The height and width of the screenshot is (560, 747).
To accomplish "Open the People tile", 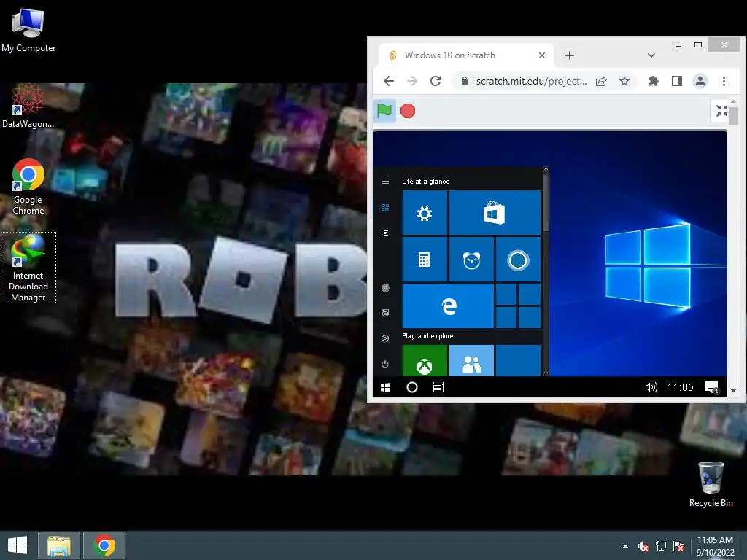I will tap(471, 360).
